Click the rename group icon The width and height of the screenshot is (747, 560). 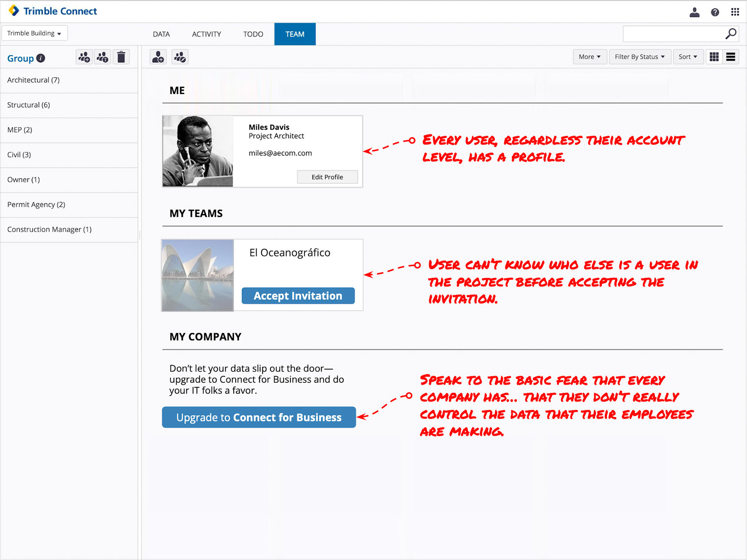point(103,57)
